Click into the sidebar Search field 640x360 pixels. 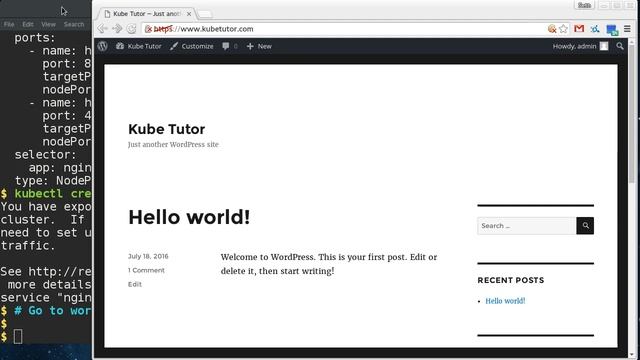[527, 226]
